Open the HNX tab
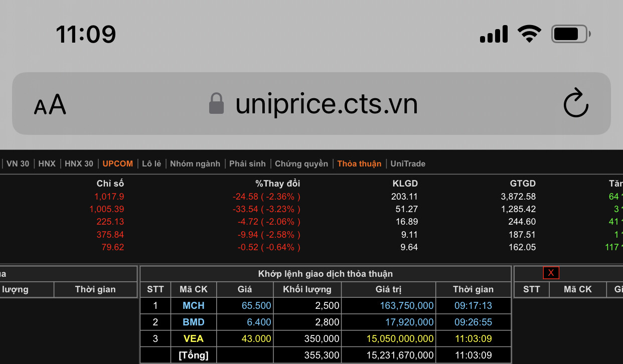This screenshot has height=364, width=623. click(47, 163)
